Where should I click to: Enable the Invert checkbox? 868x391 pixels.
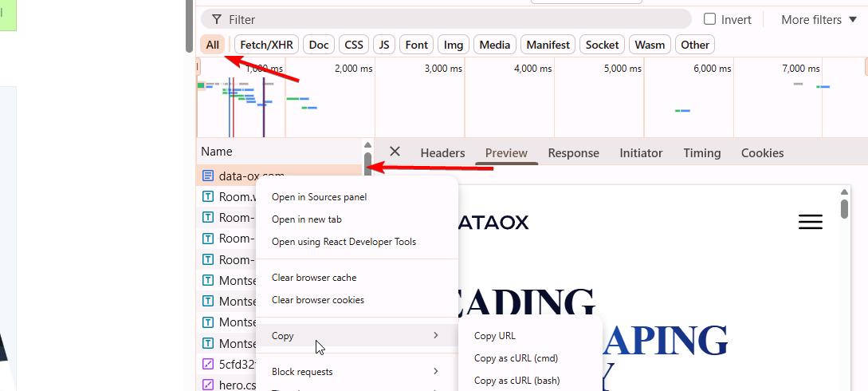pyautogui.click(x=709, y=19)
